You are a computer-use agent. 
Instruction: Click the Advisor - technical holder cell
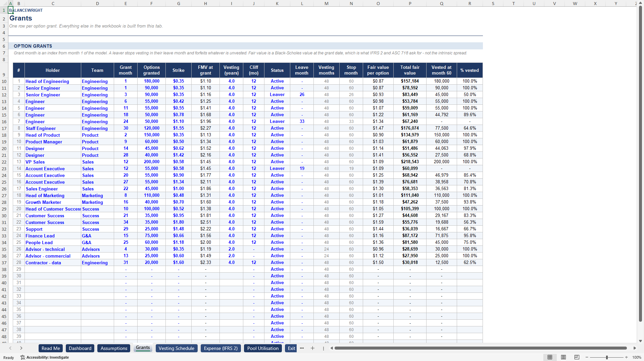[x=53, y=249]
